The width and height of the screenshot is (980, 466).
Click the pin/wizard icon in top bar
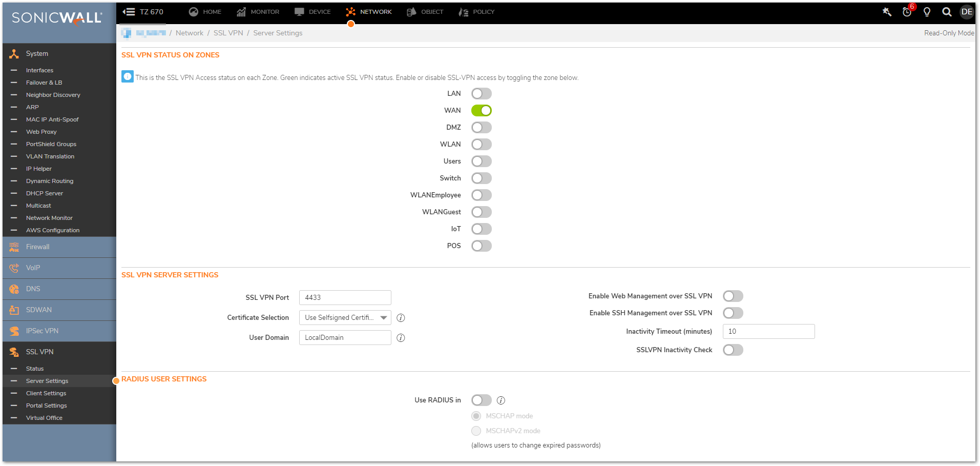(887, 12)
